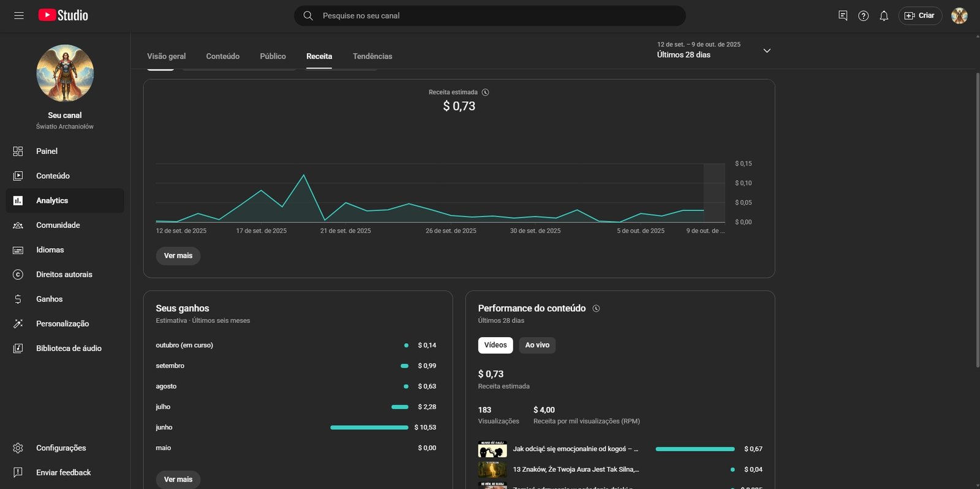This screenshot has width=980, height=489.
Task: Click the Configurações gear icon
Action: pos(18,448)
